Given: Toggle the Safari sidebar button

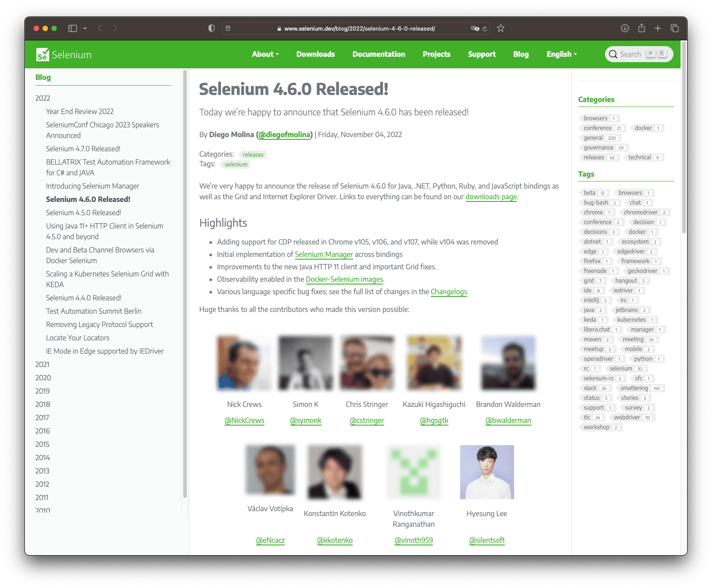Looking at the screenshot, I should point(72,28).
